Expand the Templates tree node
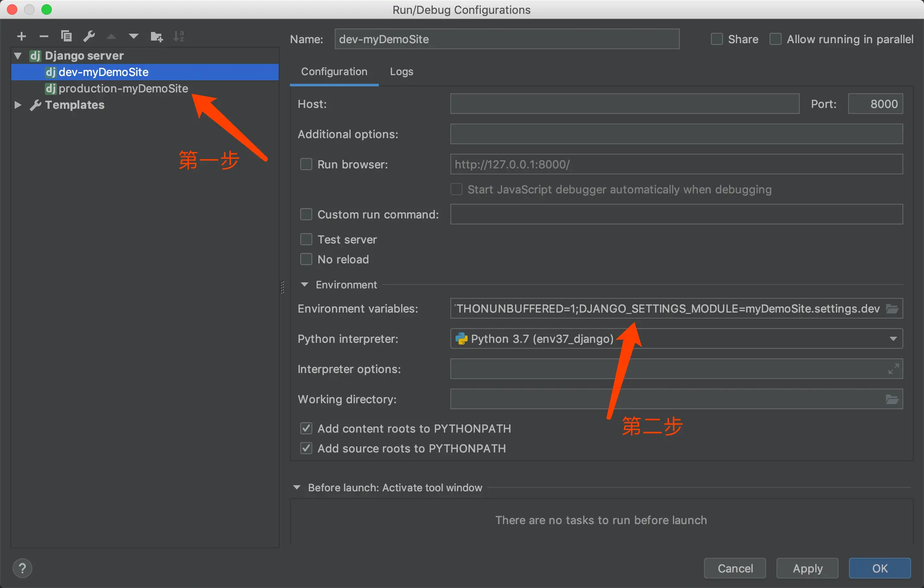Screen dimensions: 924x588 [x=18, y=105]
